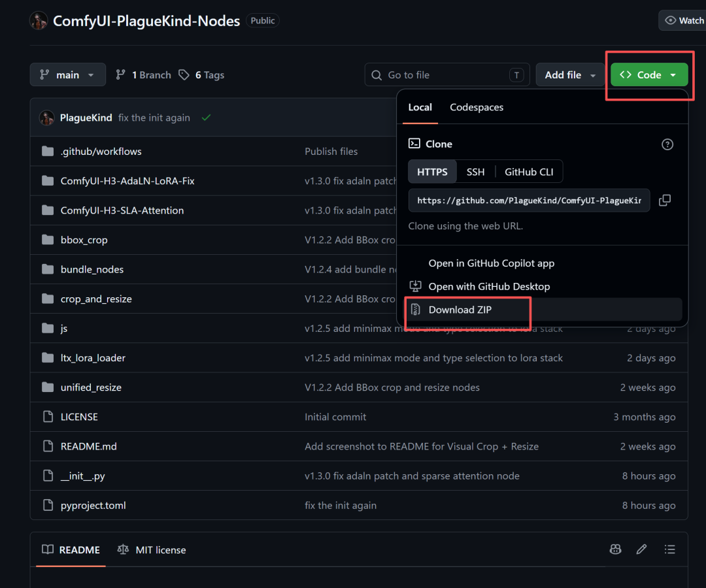Click the bbox_crop folder icon
Image resolution: width=706 pixels, height=588 pixels.
48,240
